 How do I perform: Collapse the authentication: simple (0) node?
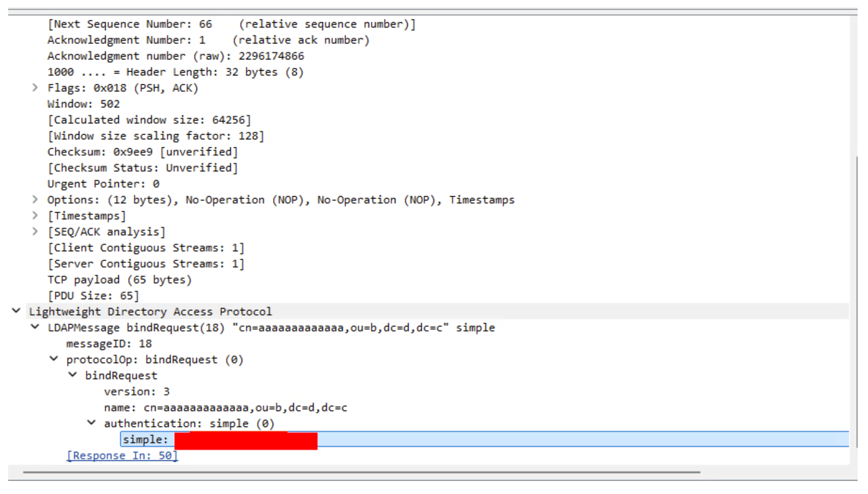pyautogui.click(x=91, y=422)
